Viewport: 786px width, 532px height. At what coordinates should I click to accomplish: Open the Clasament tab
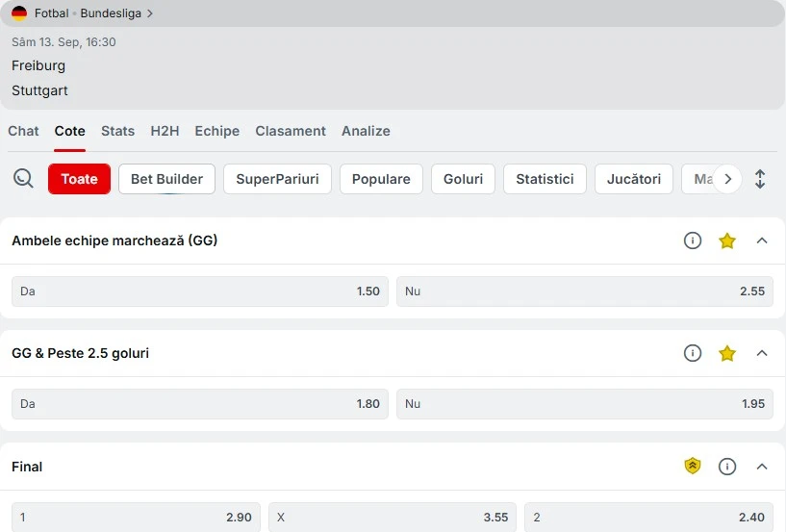tap(291, 131)
